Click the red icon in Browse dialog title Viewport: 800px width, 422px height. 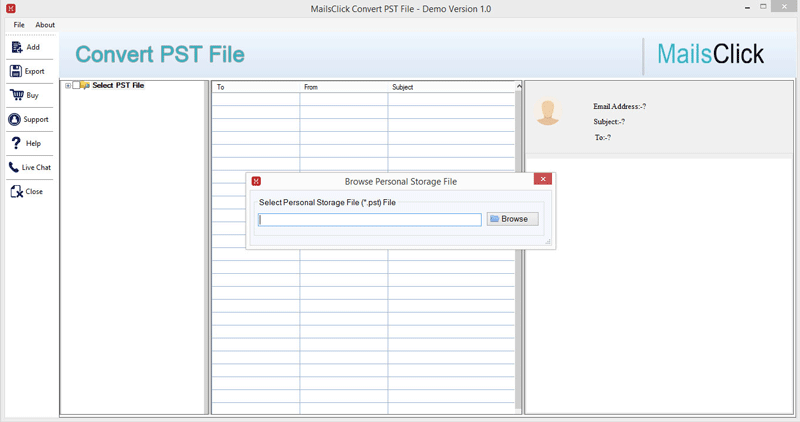pyautogui.click(x=256, y=181)
